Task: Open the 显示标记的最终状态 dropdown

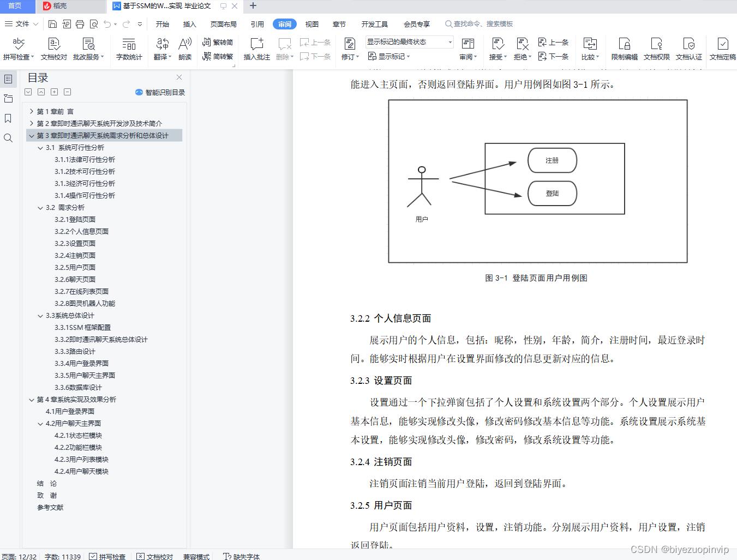Action: point(409,42)
